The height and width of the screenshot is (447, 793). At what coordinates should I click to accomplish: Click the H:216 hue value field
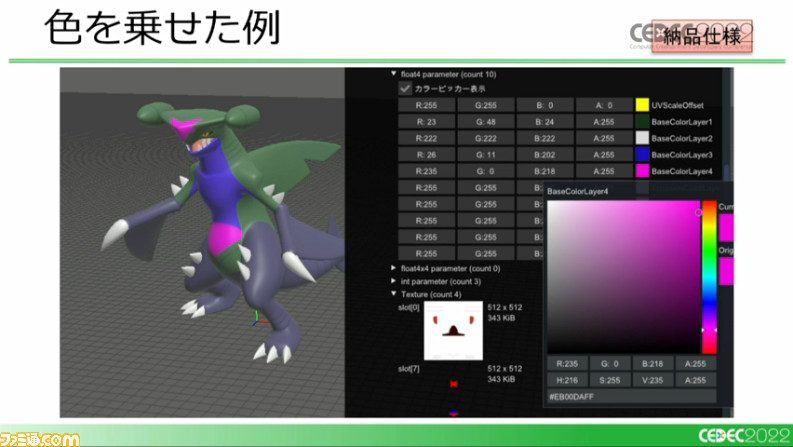567,380
